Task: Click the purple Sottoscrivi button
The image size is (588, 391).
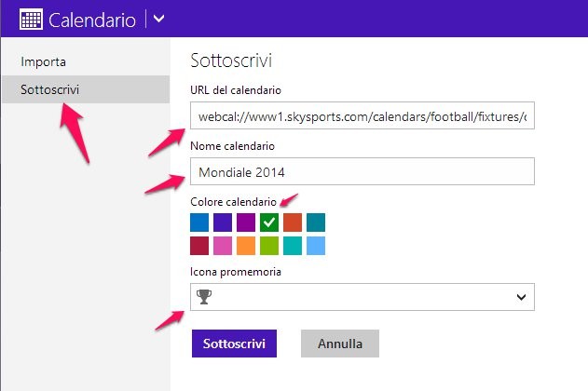Action: tap(235, 344)
